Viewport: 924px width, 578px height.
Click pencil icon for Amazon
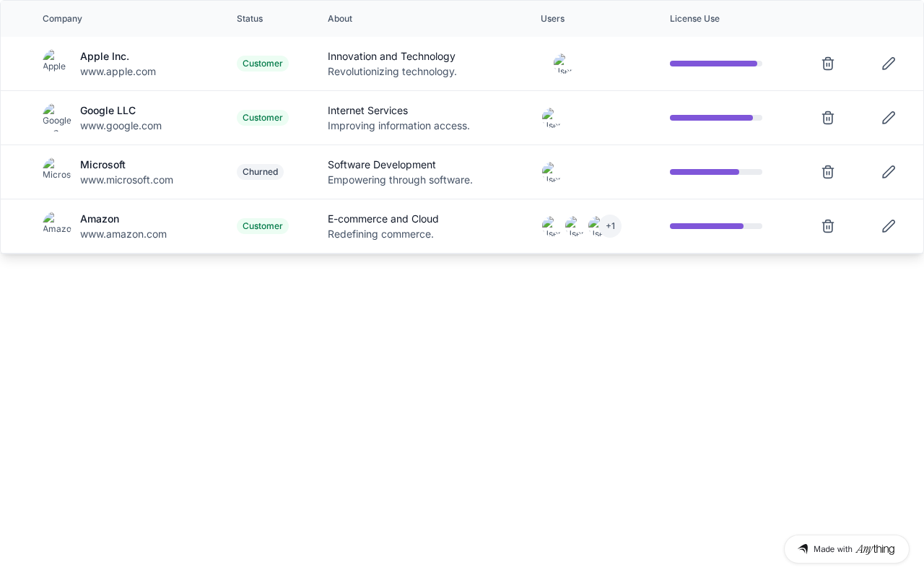[889, 226]
